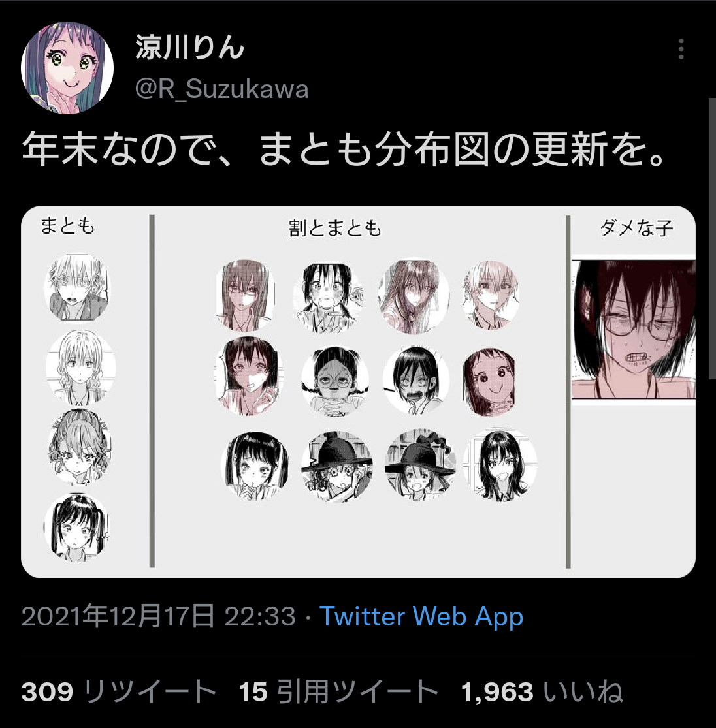The height and width of the screenshot is (728, 716).
Task: Click the braided glasses girl in 割とまとも
Action: (x=335, y=381)
